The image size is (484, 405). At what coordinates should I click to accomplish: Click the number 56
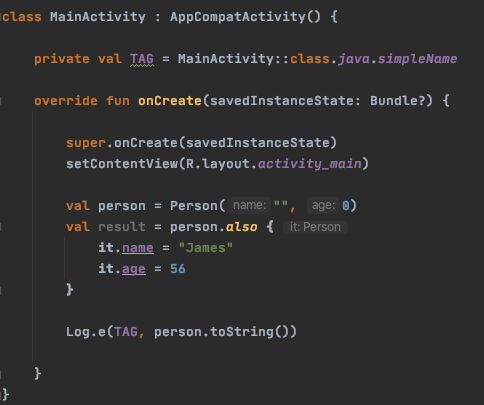click(178, 269)
